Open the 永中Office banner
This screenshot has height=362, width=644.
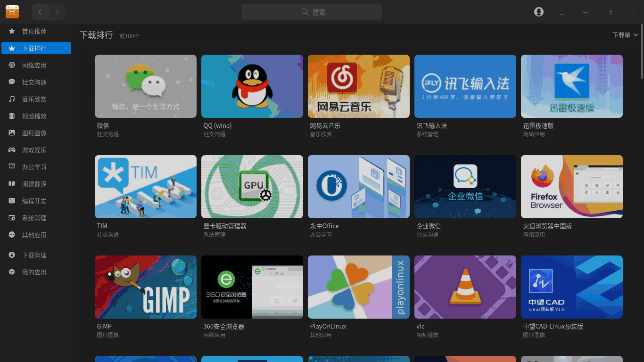tap(359, 187)
